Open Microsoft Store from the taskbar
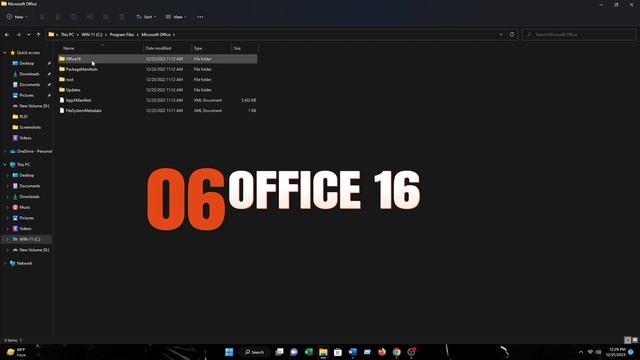Screen dimensions: 640x360 (x=338, y=352)
